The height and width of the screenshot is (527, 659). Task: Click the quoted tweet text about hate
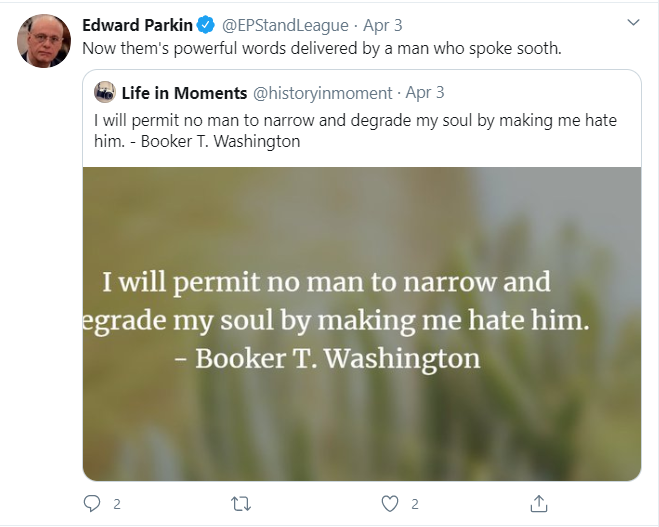[x=355, y=131]
